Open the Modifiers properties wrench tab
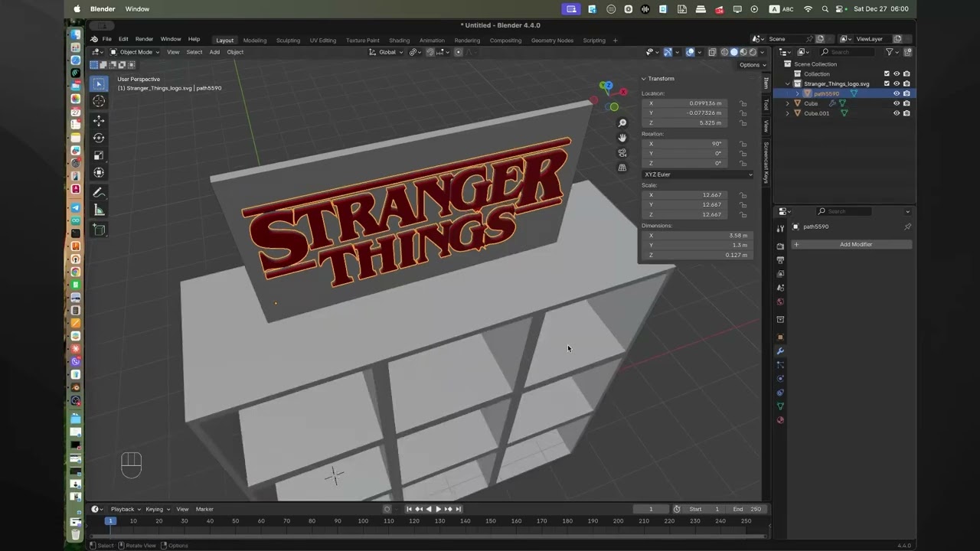This screenshot has height=551, width=980. [x=780, y=351]
